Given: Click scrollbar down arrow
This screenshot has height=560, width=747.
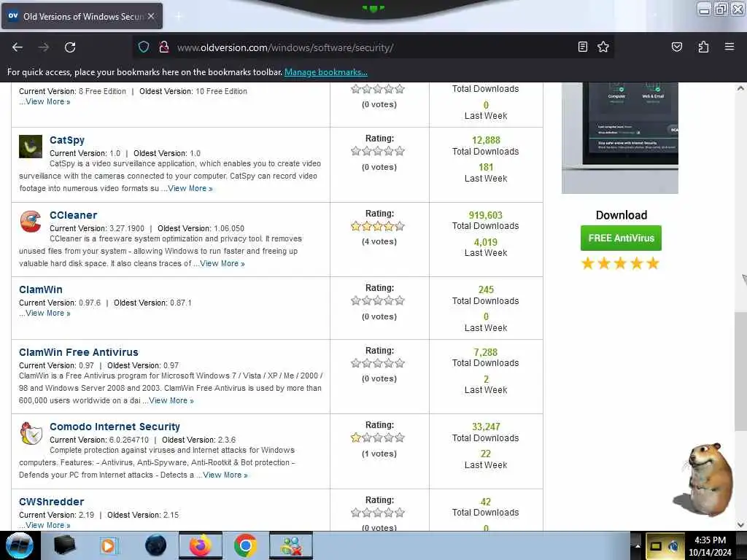Looking at the screenshot, I should 740,525.
